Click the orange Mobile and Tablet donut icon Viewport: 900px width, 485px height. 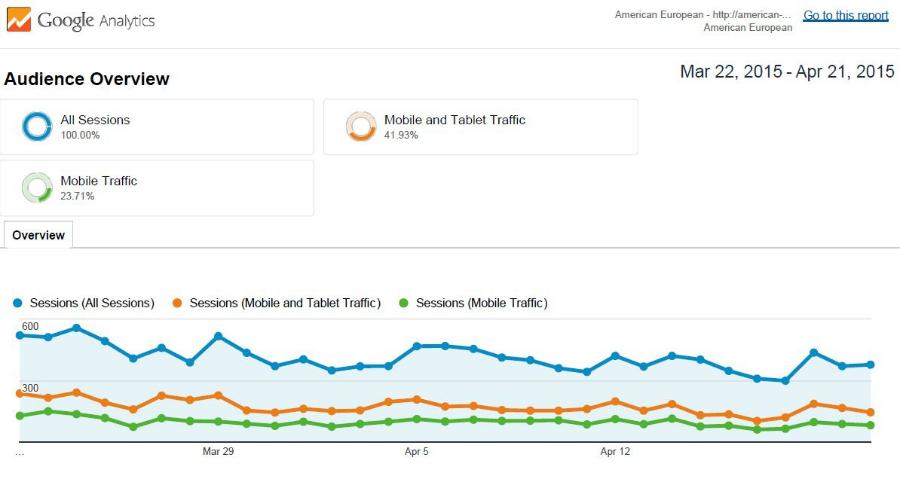361,127
